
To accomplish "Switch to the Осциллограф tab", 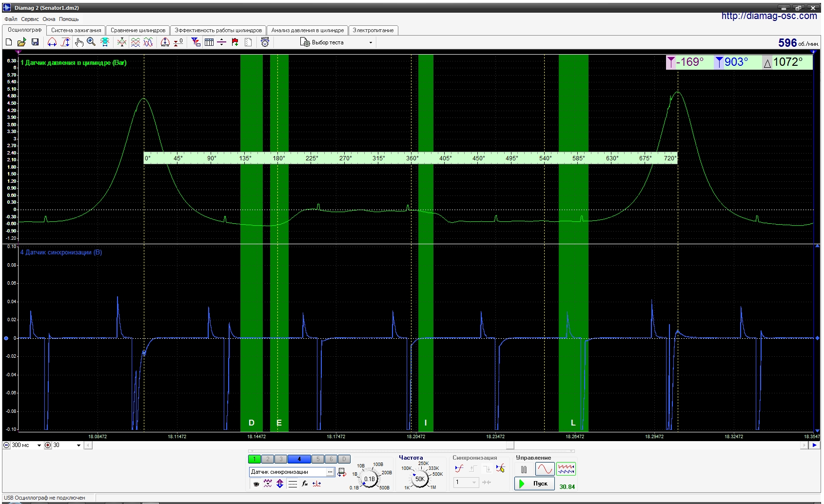I will [24, 30].
